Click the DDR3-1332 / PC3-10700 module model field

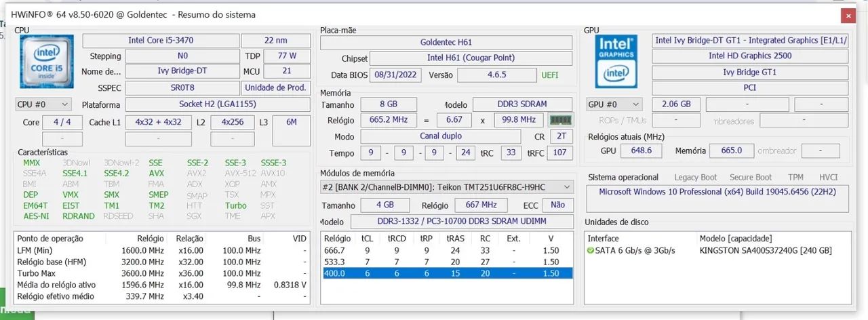[462, 222]
